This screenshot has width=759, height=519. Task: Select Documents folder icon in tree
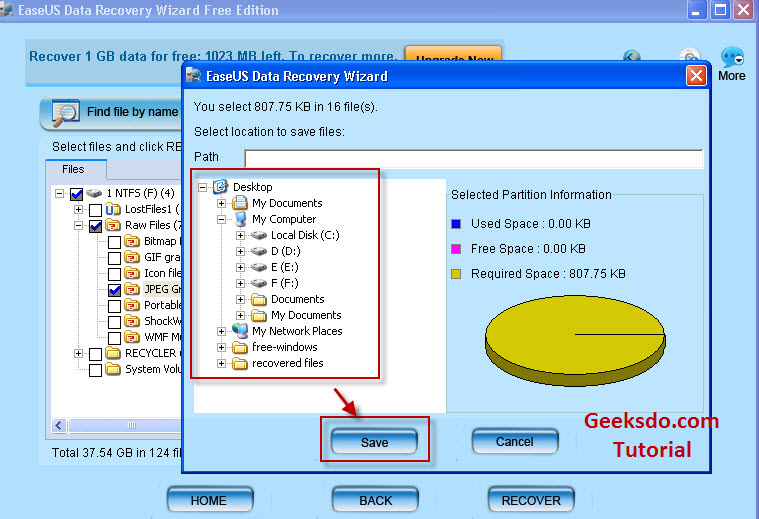[259, 299]
